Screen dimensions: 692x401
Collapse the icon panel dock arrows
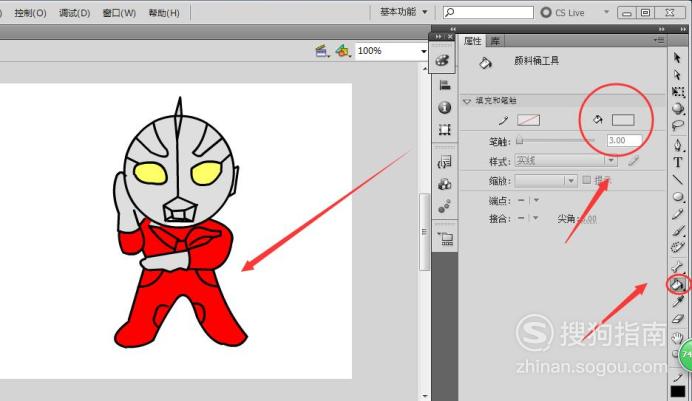click(x=438, y=37)
